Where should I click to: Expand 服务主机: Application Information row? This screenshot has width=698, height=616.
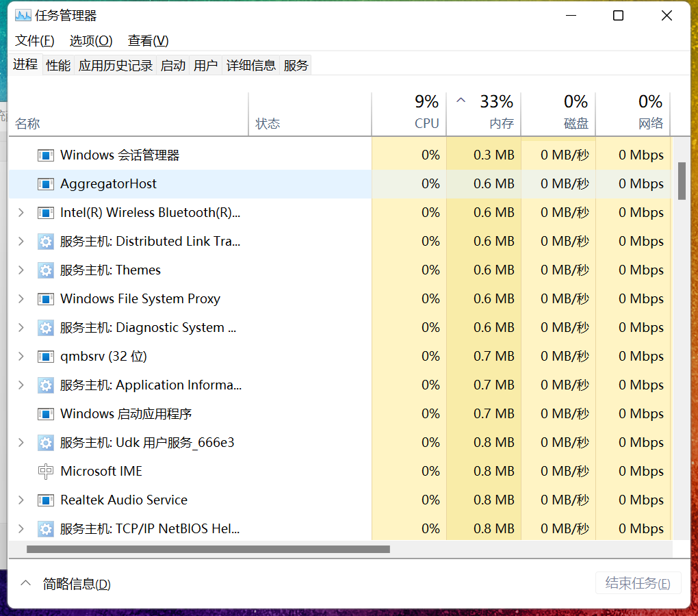tap(21, 385)
